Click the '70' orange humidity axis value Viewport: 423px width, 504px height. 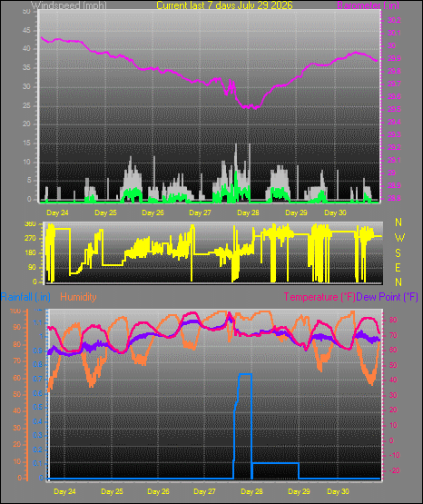[x=16, y=361]
